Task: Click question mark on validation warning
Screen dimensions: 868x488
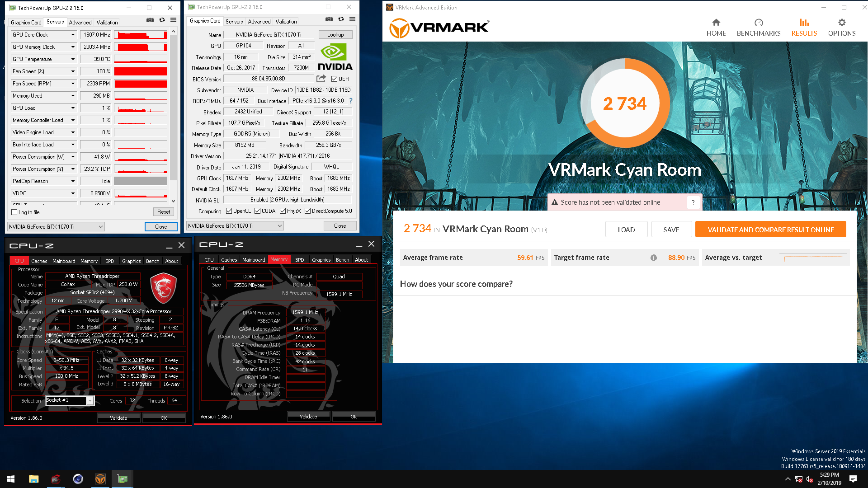Action: tap(693, 202)
